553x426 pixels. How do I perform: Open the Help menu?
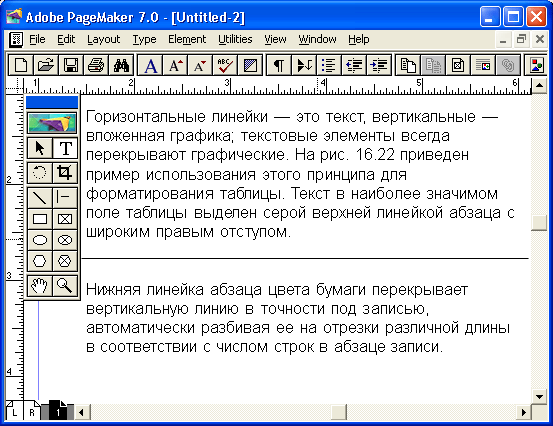[x=359, y=39]
